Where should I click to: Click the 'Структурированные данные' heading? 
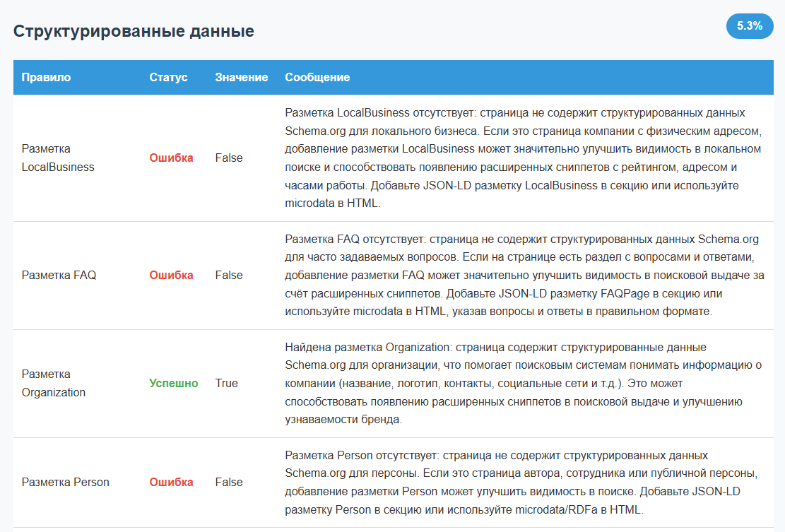[x=134, y=31]
